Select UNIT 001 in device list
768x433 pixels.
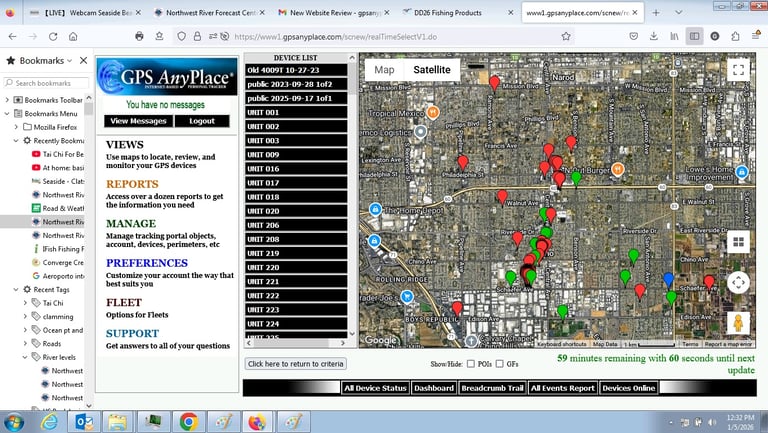(x=296, y=112)
